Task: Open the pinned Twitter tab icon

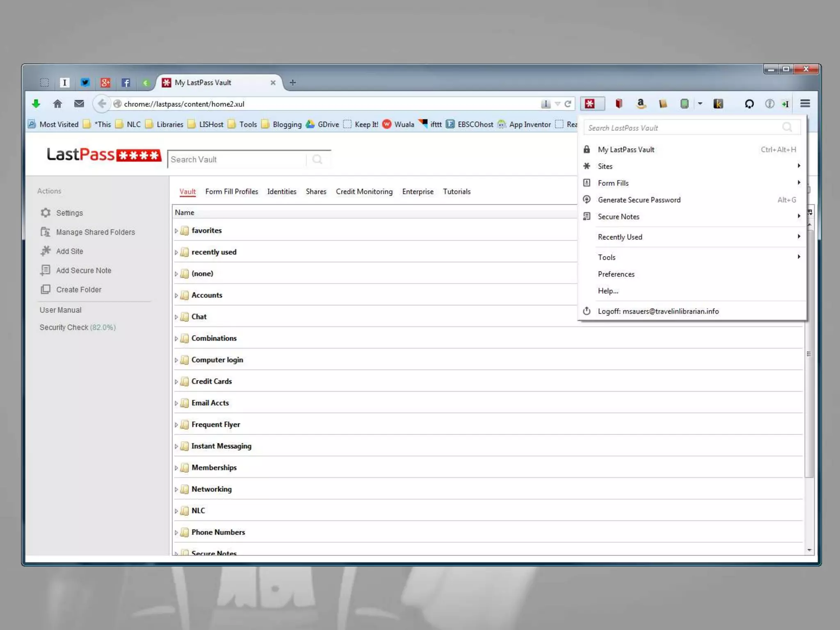Action: [85, 82]
